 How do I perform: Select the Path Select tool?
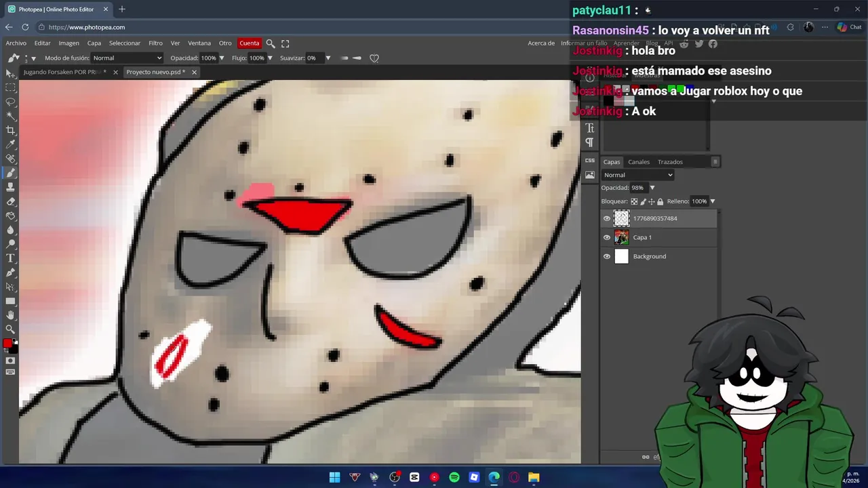[10, 287]
